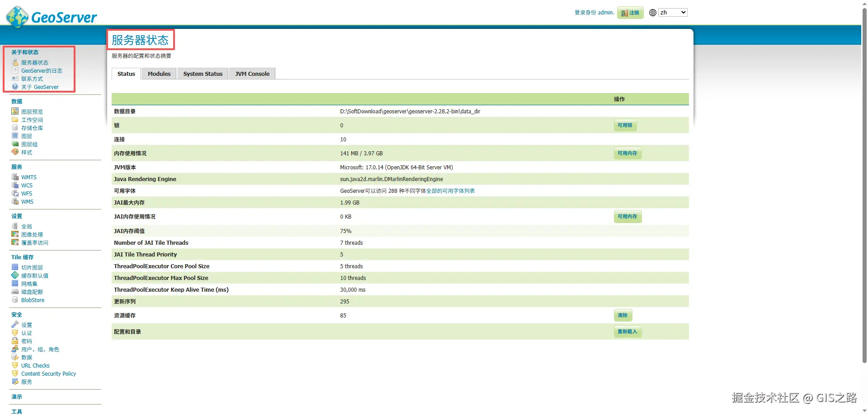Open the 数据 link under the 安全 section

[x=27, y=357]
